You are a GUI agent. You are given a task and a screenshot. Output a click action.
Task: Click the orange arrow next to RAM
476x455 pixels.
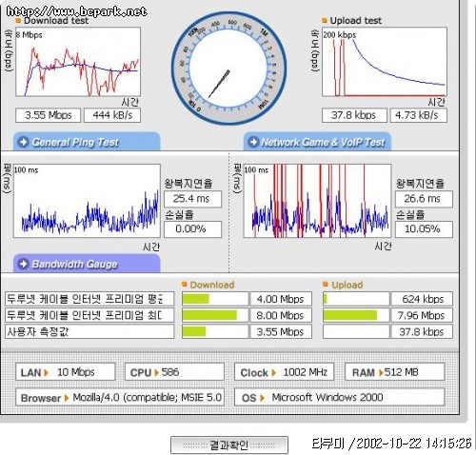click(x=381, y=372)
